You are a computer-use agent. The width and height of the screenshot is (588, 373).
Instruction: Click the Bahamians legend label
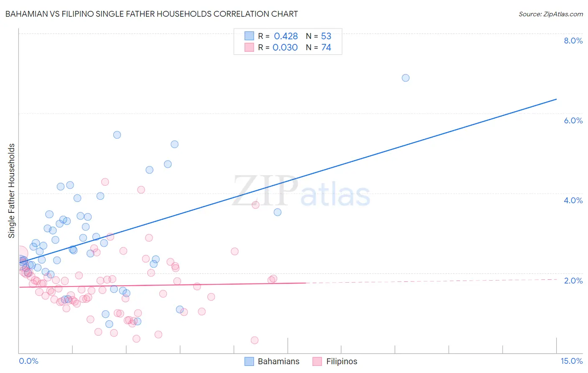click(x=279, y=361)
